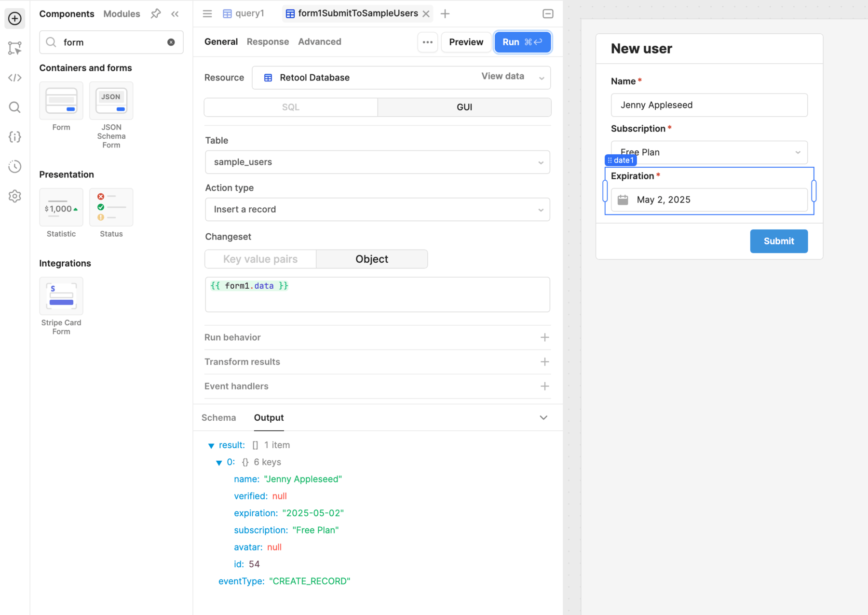Open the component tree icon in sidebar
The width and height of the screenshot is (868, 615).
(15, 48)
